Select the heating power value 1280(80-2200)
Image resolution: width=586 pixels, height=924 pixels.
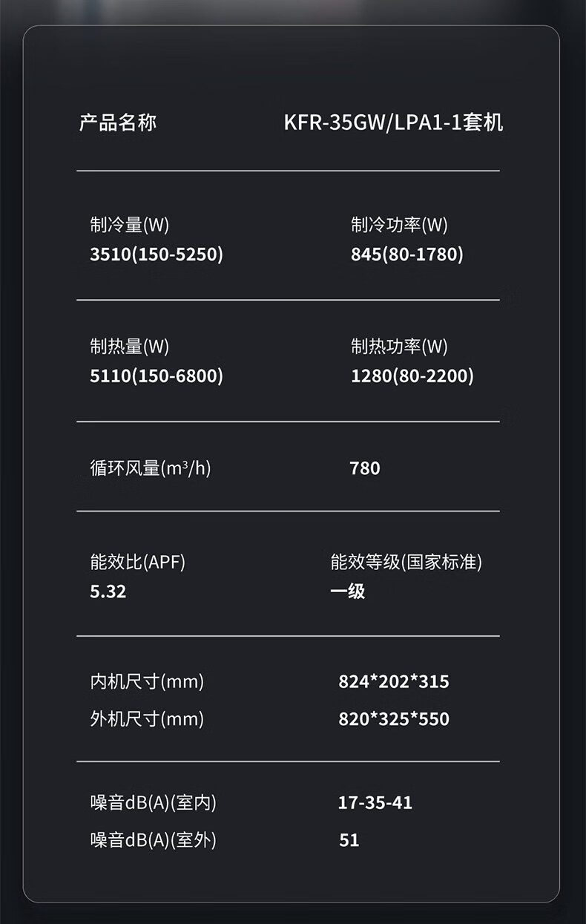[412, 376]
